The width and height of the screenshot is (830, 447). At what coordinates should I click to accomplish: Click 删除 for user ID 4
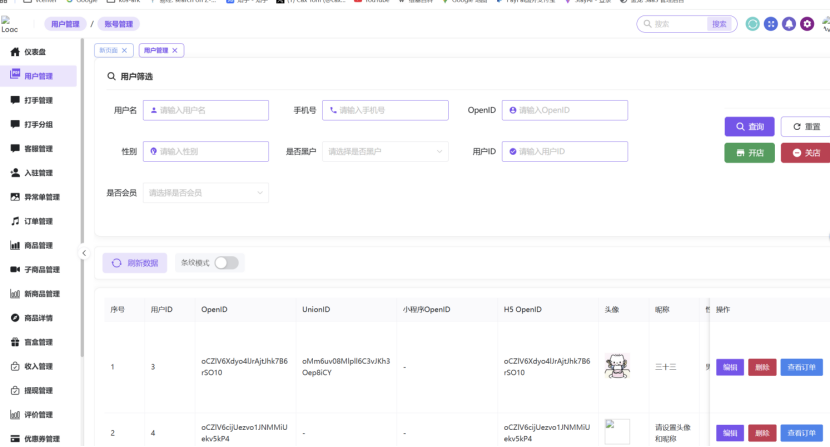click(x=762, y=433)
